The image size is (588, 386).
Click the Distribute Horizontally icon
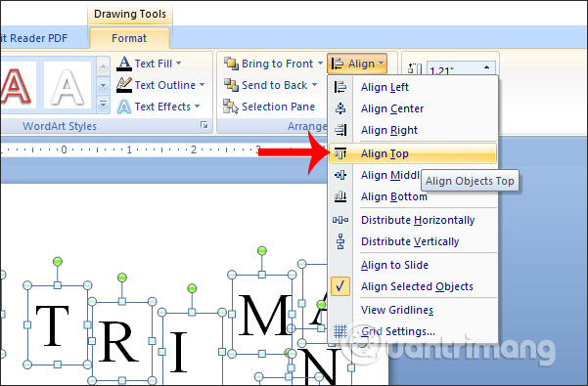tap(340, 220)
